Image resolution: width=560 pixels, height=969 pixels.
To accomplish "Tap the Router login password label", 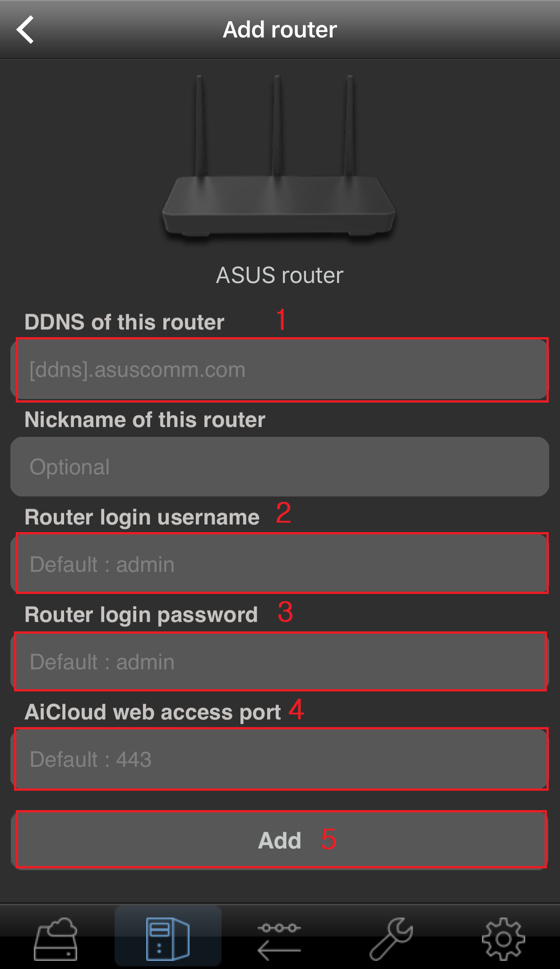I will pyautogui.click(x=141, y=615).
